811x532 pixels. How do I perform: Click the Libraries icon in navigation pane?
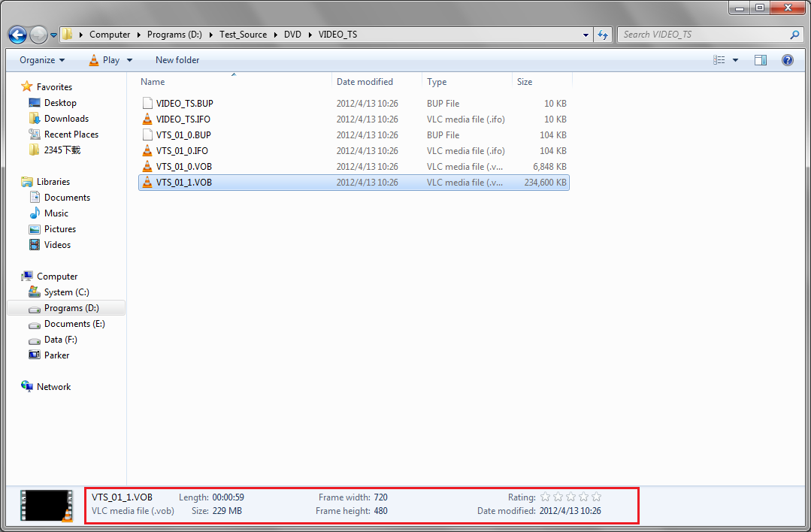pyautogui.click(x=27, y=182)
